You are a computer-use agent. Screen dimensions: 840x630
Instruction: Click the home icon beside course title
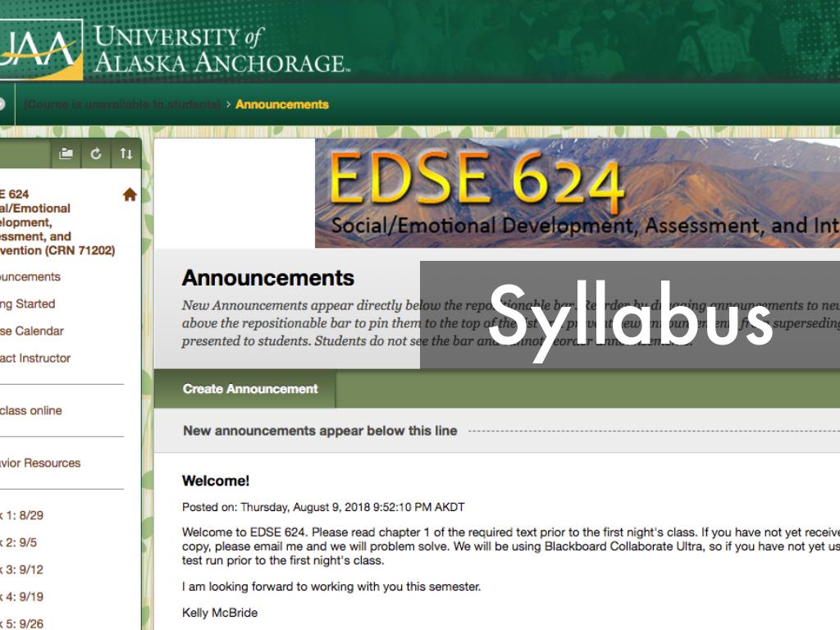tap(130, 194)
